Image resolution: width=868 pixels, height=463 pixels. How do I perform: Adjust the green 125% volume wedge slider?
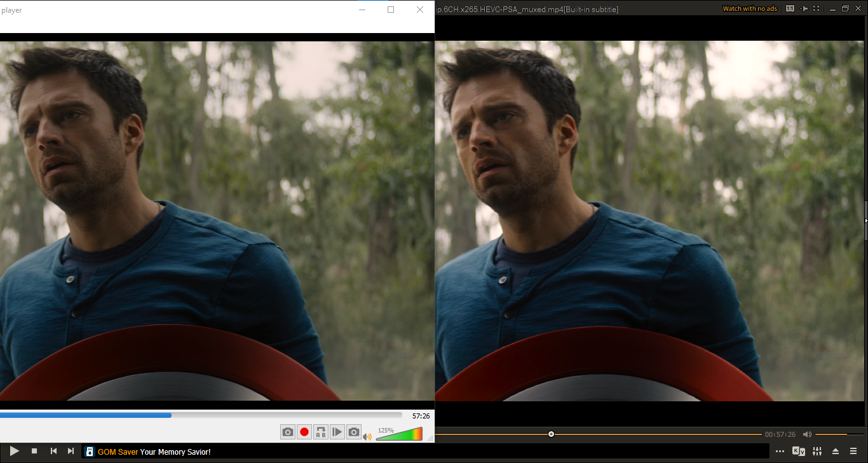pyautogui.click(x=399, y=434)
